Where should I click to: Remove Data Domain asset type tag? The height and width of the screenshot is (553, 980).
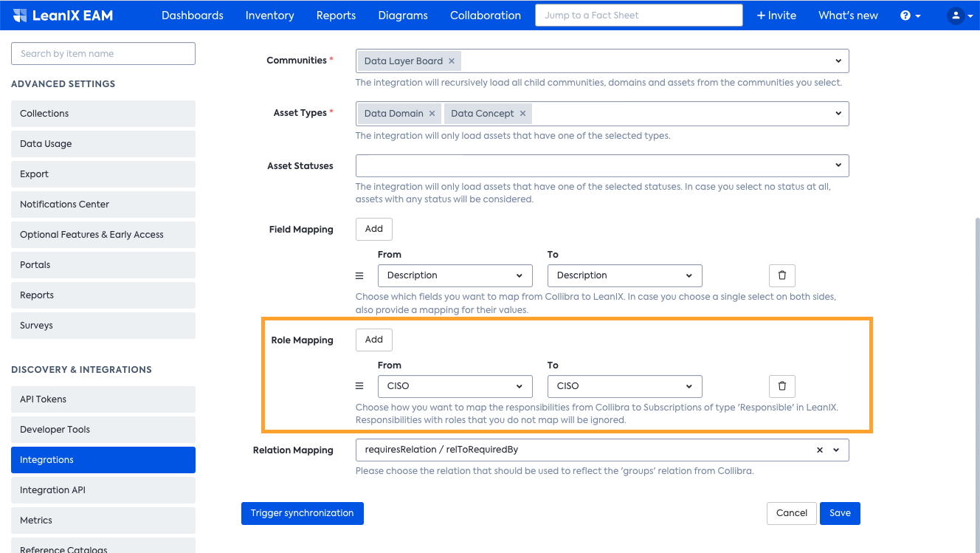click(432, 114)
